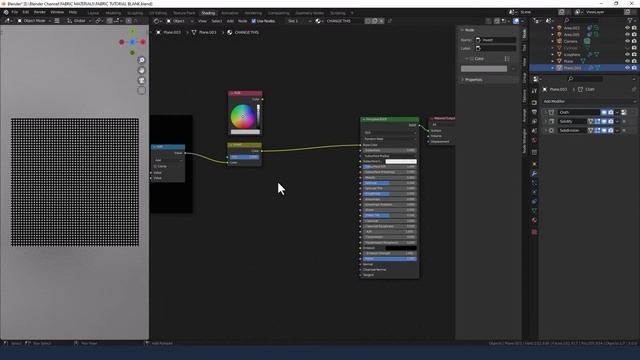The width and height of the screenshot is (640, 360).
Task: Click the Add Modifier button
Action: point(589,101)
